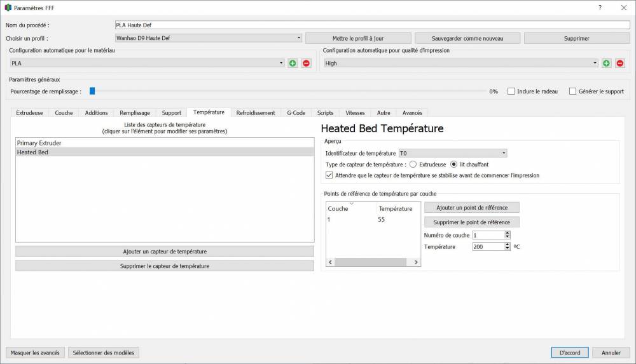The image size is (636, 364).
Task: Switch to the Vitesses tab
Action: point(355,112)
